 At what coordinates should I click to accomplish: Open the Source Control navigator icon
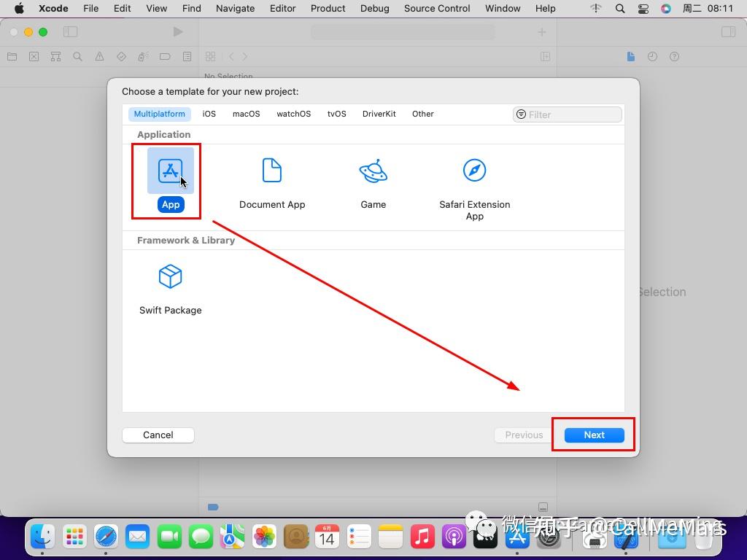[x=34, y=57]
